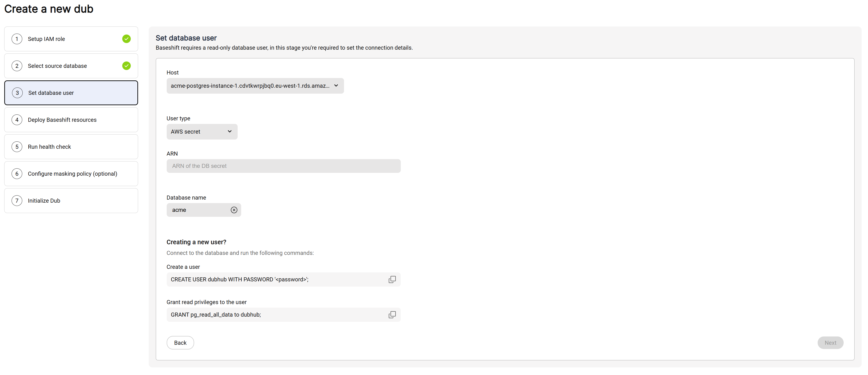Click the step 4 number circle
Viewport: 868px width, 375px height.
(x=17, y=120)
